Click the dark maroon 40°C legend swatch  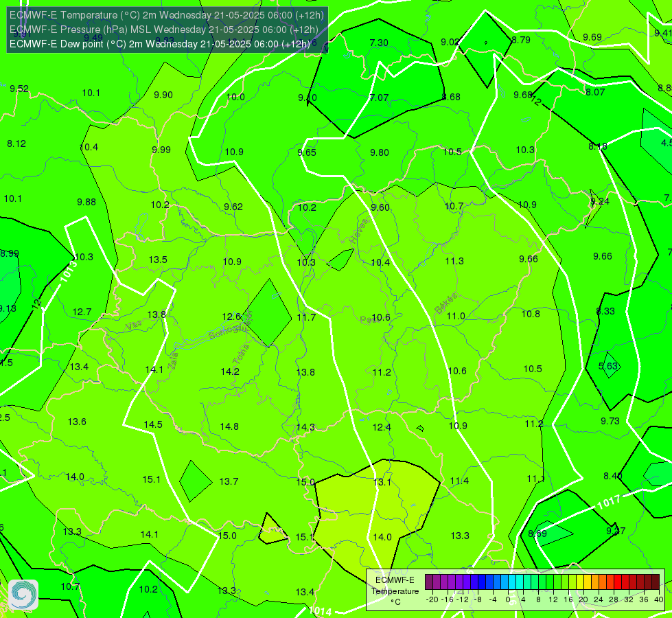click(x=656, y=582)
